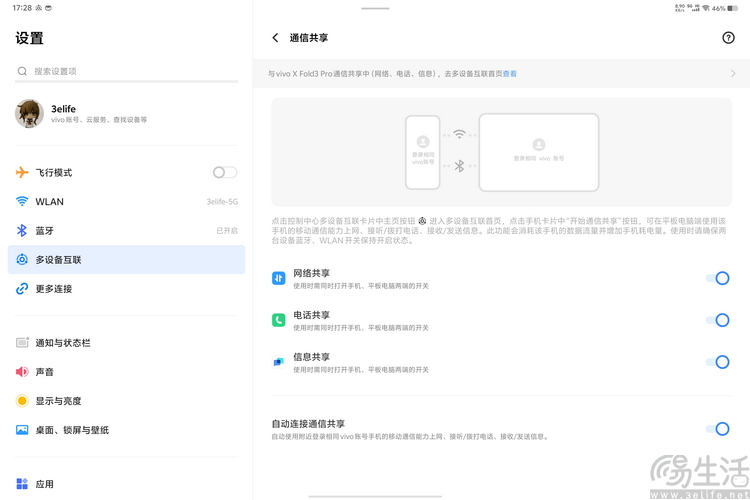Tap the 声音 speaker icon

click(22, 372)
